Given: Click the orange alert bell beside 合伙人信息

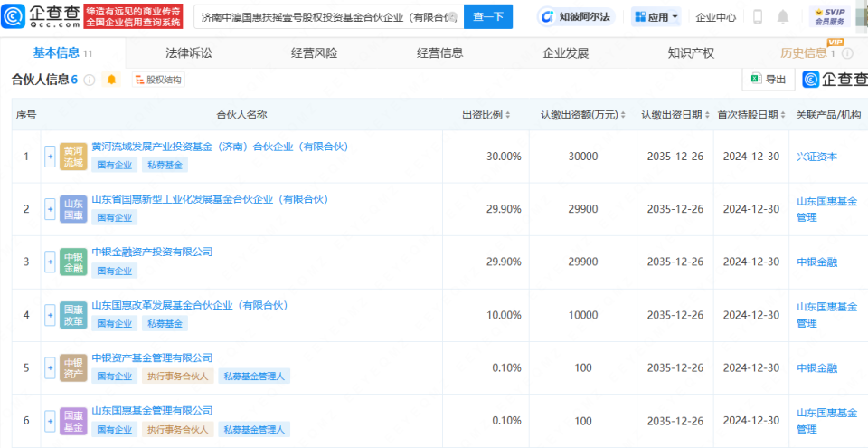Looking at the screenshot, I should point(112,80).
